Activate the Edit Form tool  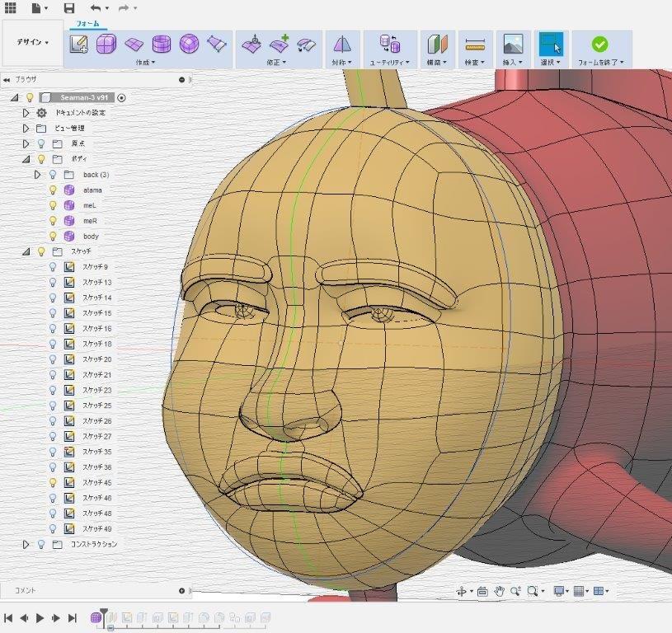pos(252,45)
